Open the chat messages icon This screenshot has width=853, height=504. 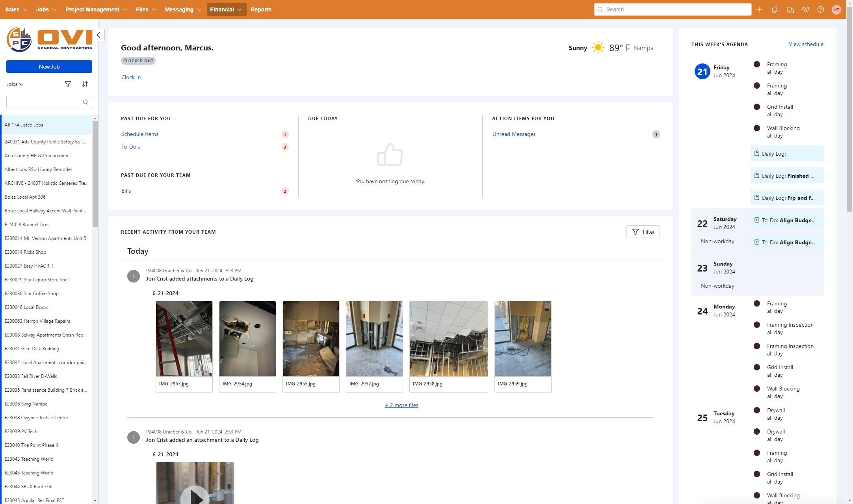pos(790,9)
